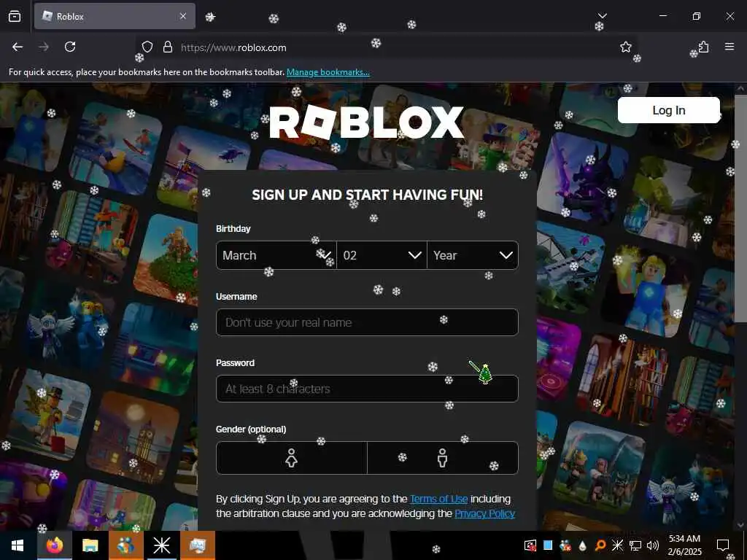This screenshot has height=560, width=747.
Task: Select the male gender icon option
Action: point(443,458)
